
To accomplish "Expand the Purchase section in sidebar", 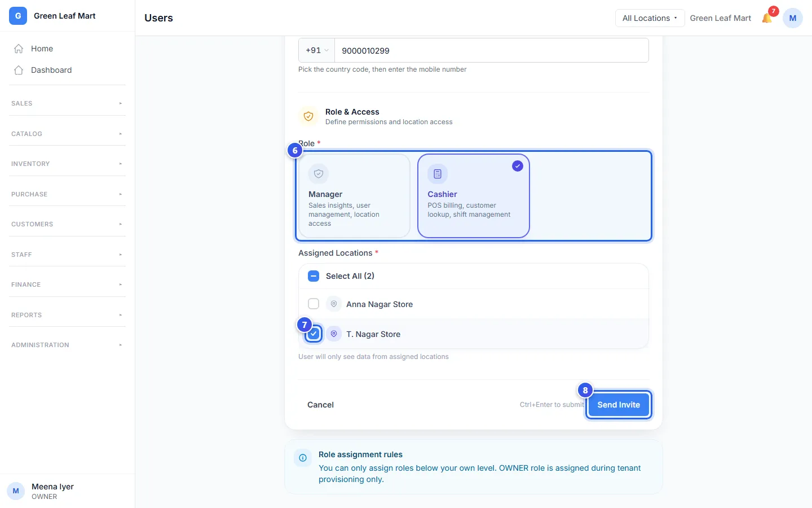I will pyautogui.click(x=67, y=194).
